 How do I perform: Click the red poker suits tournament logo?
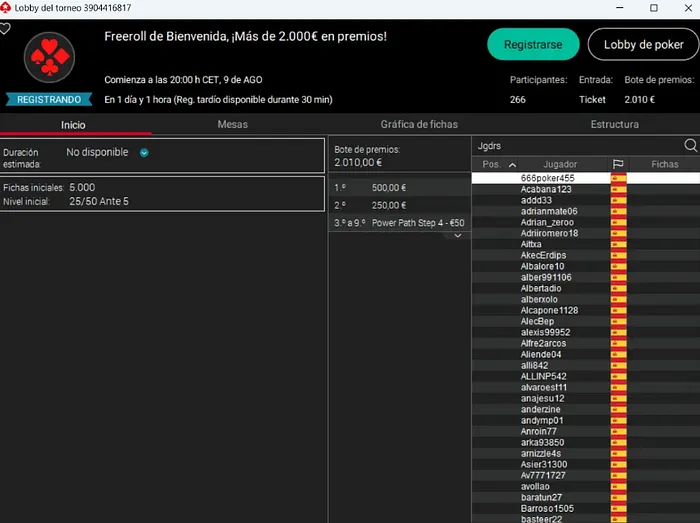click(49, 57)
